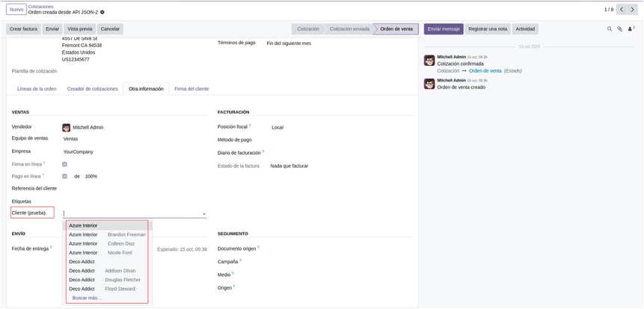Open followers icon in chatter

(x=631, y=28)
